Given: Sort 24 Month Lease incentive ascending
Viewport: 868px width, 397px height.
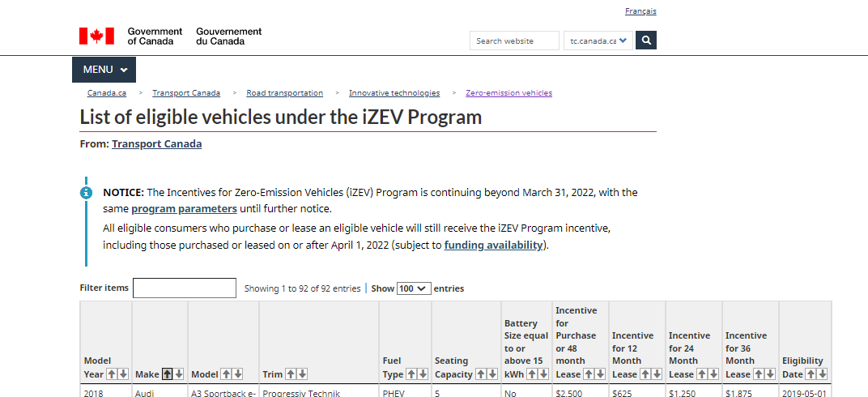Looking at the screenshot, I should coord(701,374).
